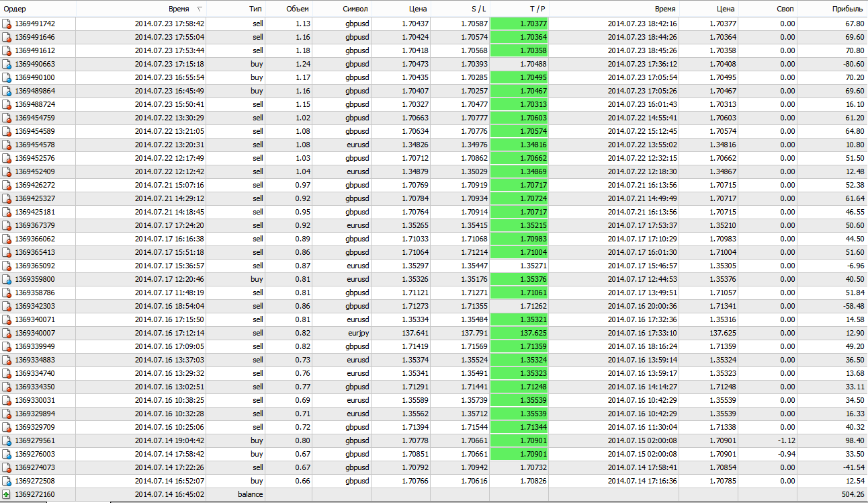Click order icon for 1369279561
Viewport: 868px width, 503px height.
click(7, 440)
